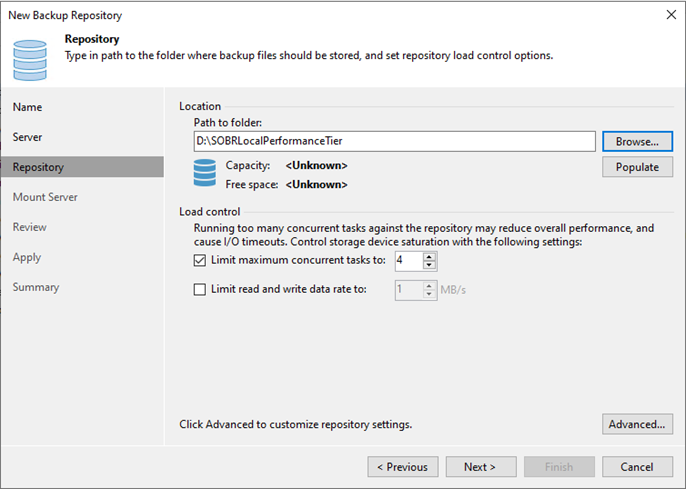Click the storage disk icon beside Capacity
686x489 pixels.
click(x=205, y=173)
